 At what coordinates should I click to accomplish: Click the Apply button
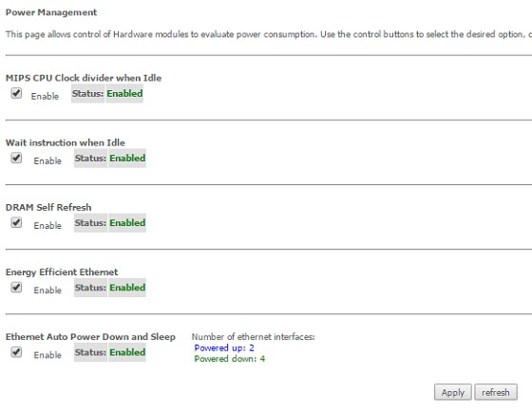tap(452, 392)
